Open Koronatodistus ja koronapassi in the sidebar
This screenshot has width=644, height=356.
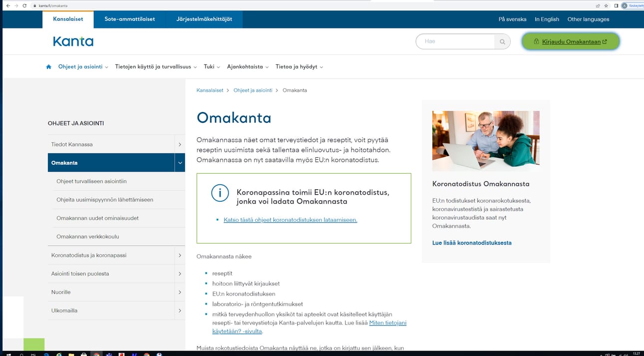[89, 255]
